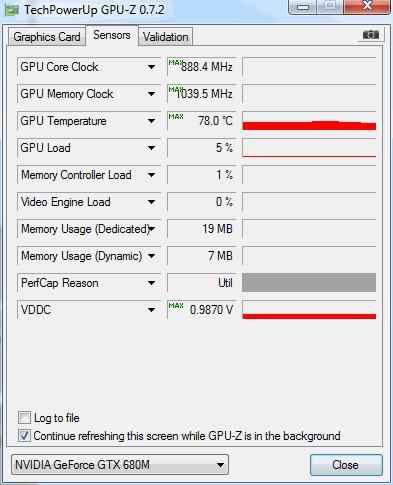Switch to the Graphics Card tab

(x=47, y=37)
